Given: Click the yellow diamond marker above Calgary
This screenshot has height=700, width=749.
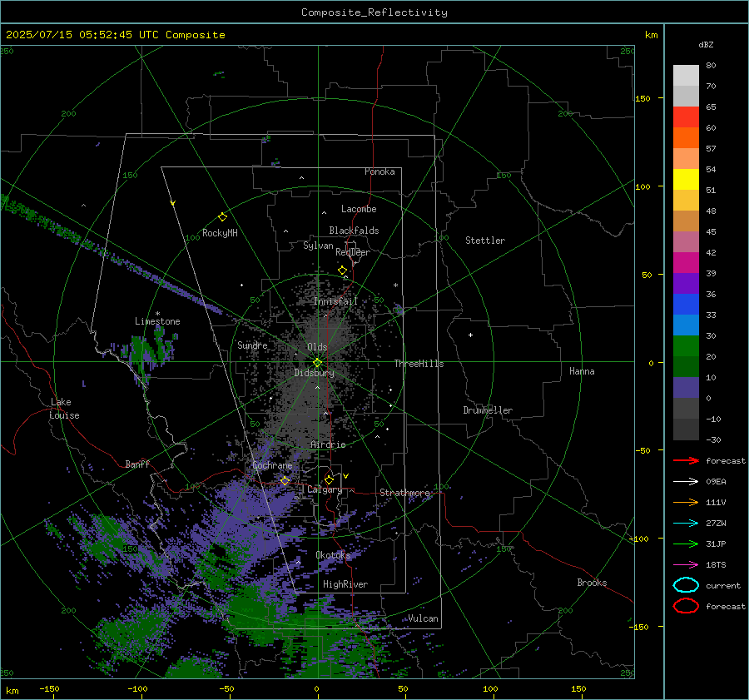Looking at the screenshot, I should 329,479.
